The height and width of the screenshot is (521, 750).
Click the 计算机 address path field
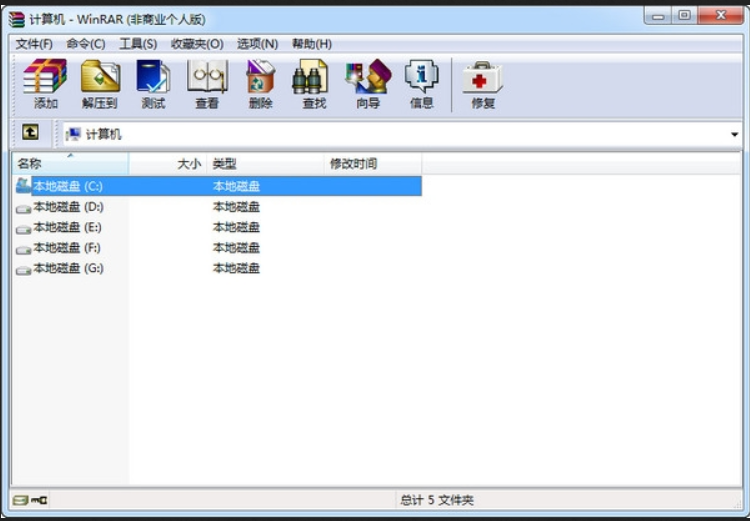[403, 134]
